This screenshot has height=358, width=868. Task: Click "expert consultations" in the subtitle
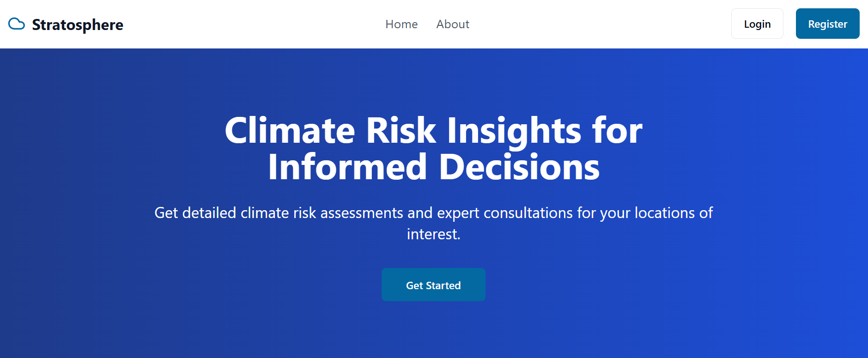click(x=505, y=213)
